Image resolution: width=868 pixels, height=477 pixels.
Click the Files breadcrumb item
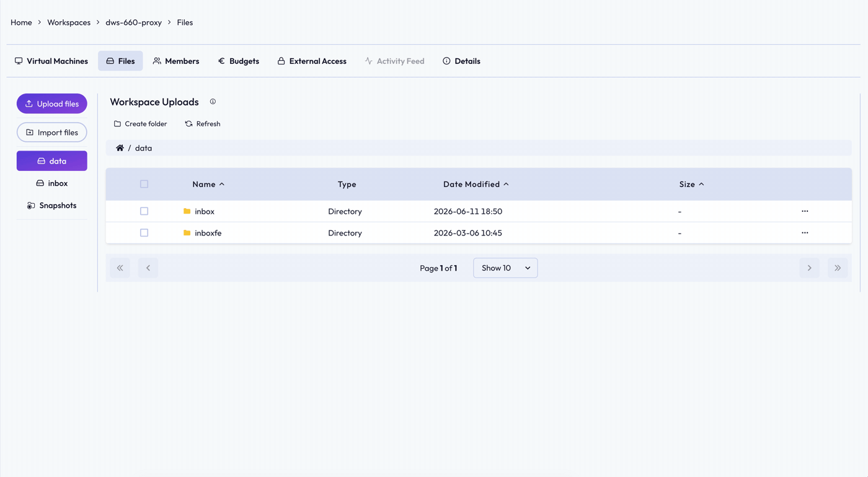pos(185,22)
